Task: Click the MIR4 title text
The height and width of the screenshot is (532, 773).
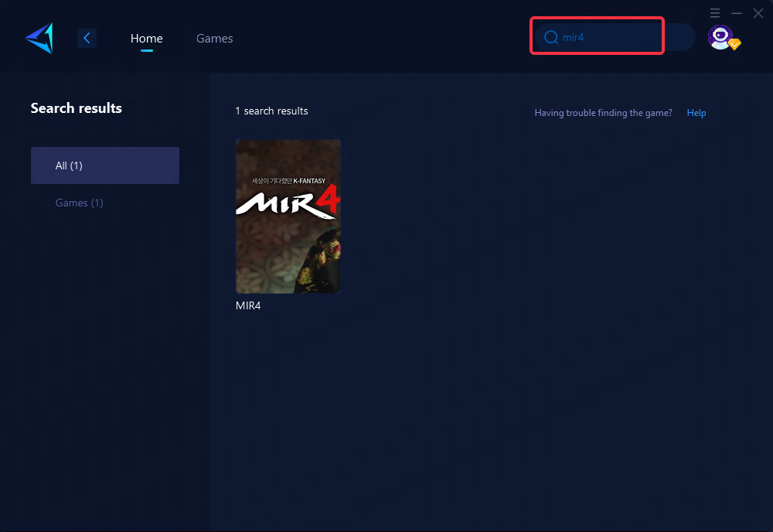Action: [x=248, y=305]
